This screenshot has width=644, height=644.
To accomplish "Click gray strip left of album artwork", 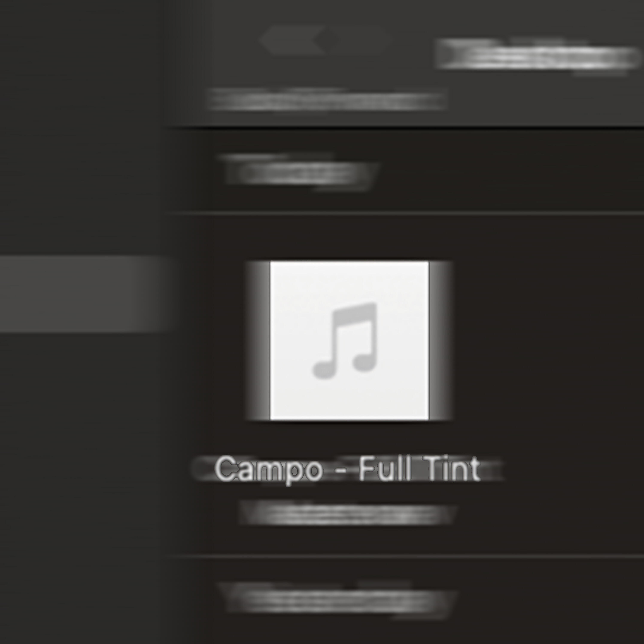I will (x=257, y=341).
